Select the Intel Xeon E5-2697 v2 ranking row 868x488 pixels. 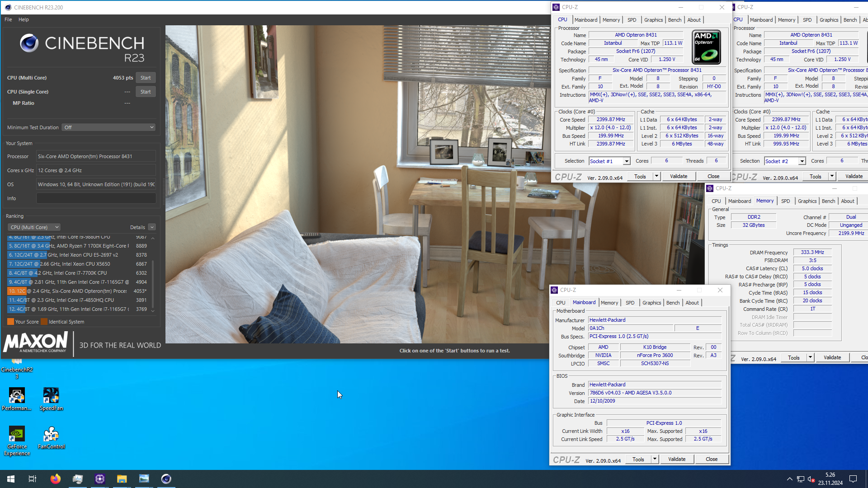coord(78,255)
